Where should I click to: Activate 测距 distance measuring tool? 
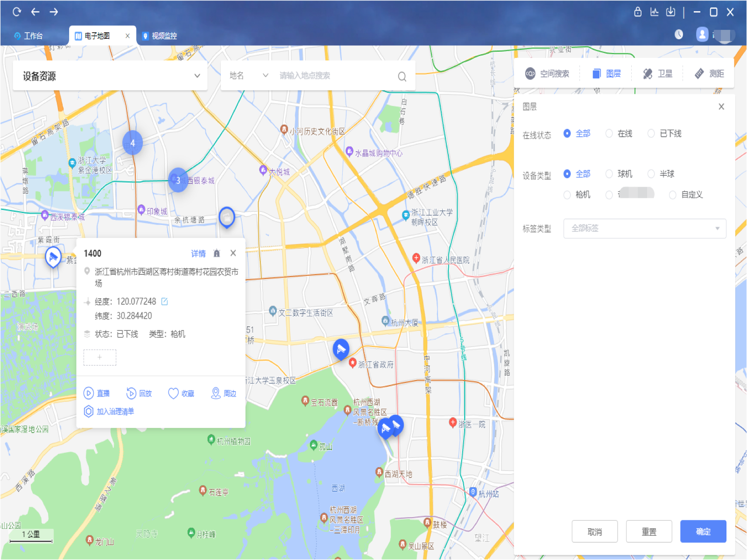click(709, 74)
